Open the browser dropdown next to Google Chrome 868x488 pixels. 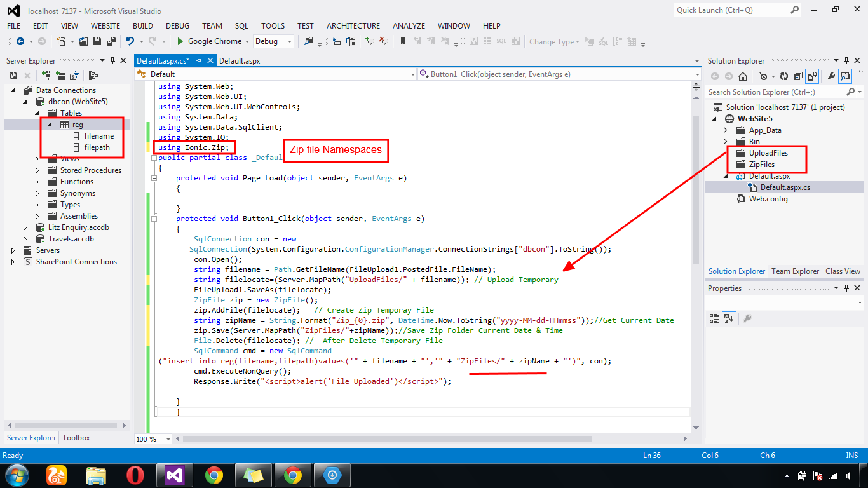pyautogui.click(x=247, y=41)
